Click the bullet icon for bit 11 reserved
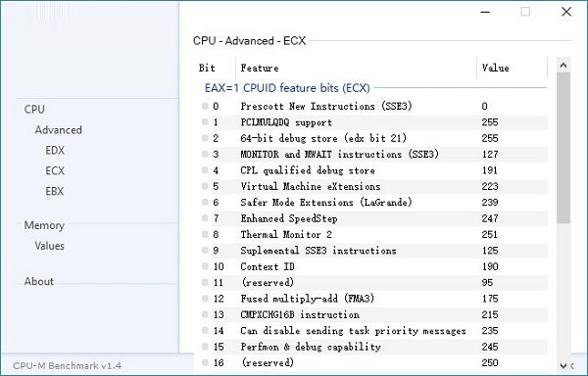This screenshot has height=376, width=588. [x=205, y=282]
